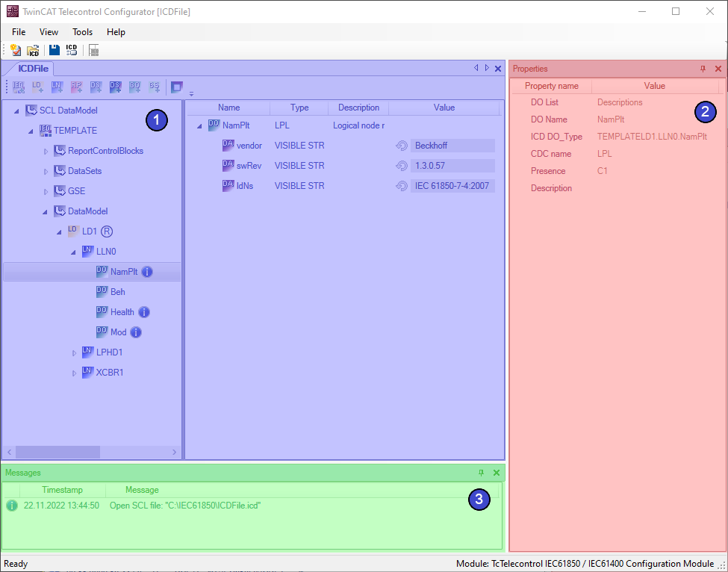The image size is (728, 572).
Task: Close the Properties panel
Action: click(718, 69)
